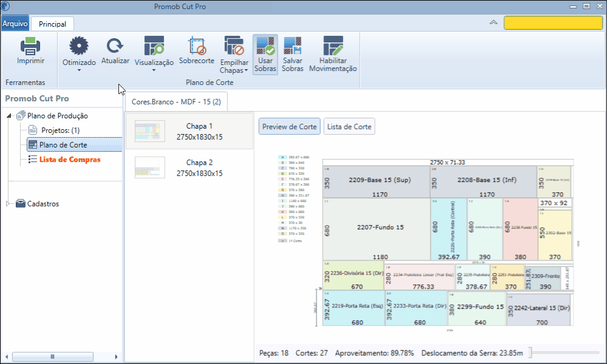Collapse the Plano de Produção tree node

[x=9, y=116]
